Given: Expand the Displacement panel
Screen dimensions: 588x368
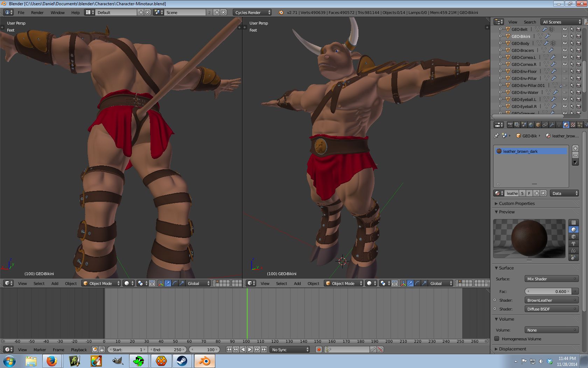Looking at the screenshot, I should pos(512,349).
